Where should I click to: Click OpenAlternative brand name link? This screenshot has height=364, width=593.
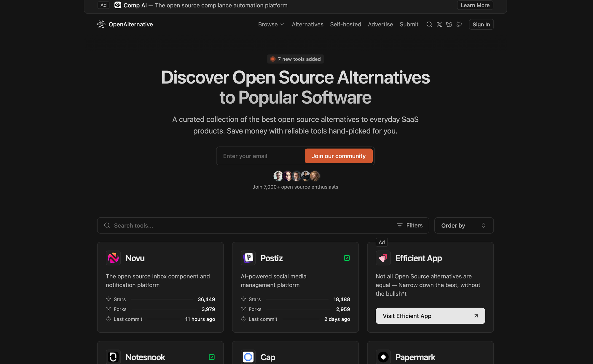coord(131,24)
